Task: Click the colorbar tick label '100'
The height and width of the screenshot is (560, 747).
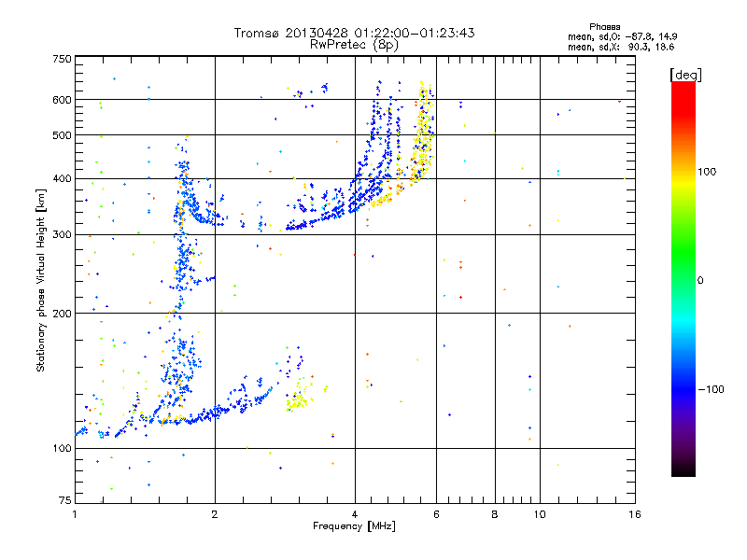Action: coord(707,172)
